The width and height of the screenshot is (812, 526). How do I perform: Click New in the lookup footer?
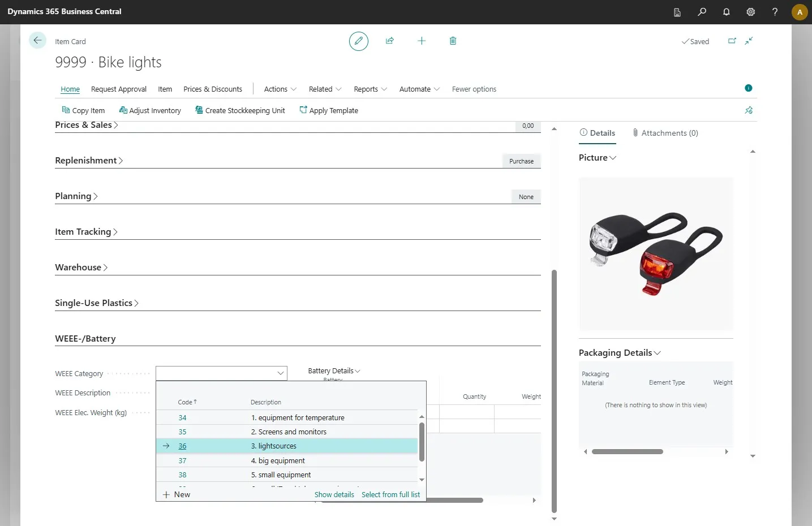click(177, 494)
